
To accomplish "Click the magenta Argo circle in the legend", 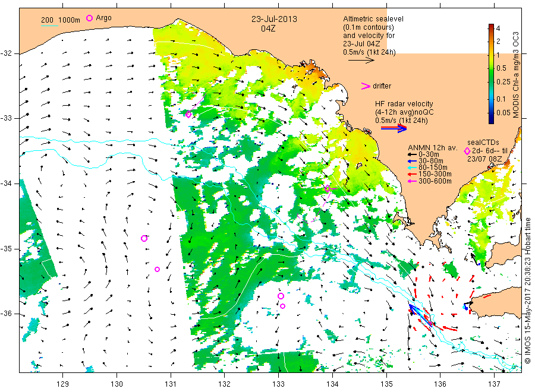I will (x=89, y=18).
